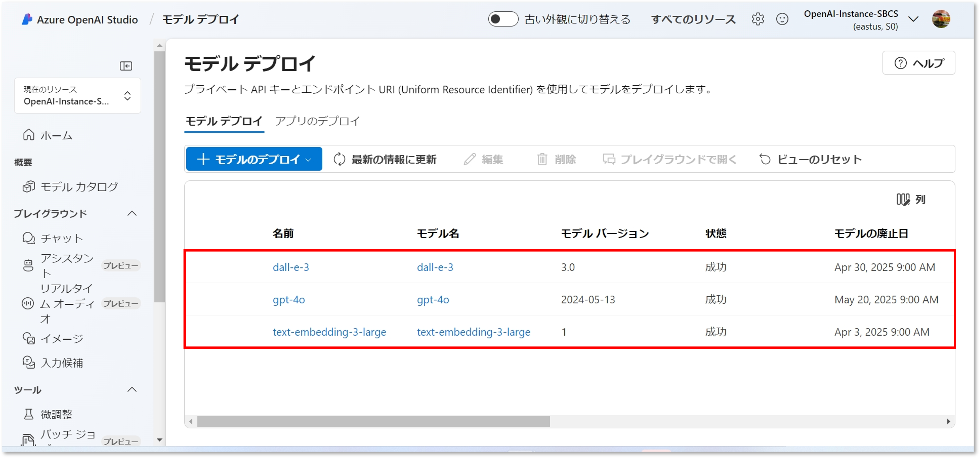This screenshot has height=458, width=980.
Task: Click sidebar scroll up arrow
Action: point(159,46)
